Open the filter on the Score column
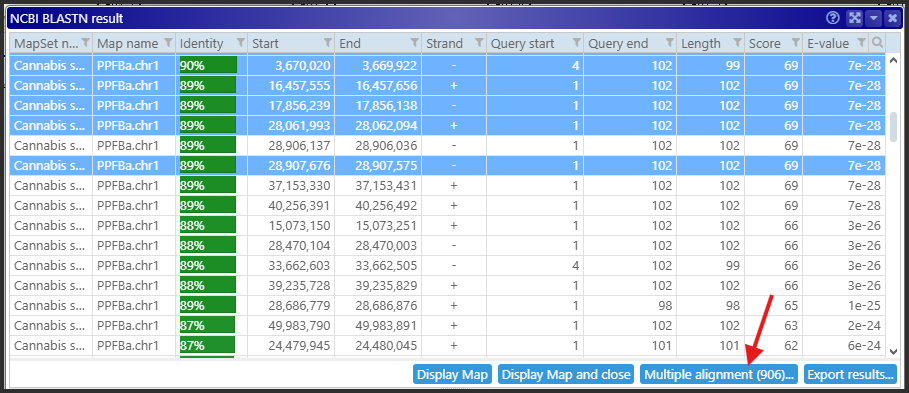Screen dimensions: 909x393 click(795, 42)
